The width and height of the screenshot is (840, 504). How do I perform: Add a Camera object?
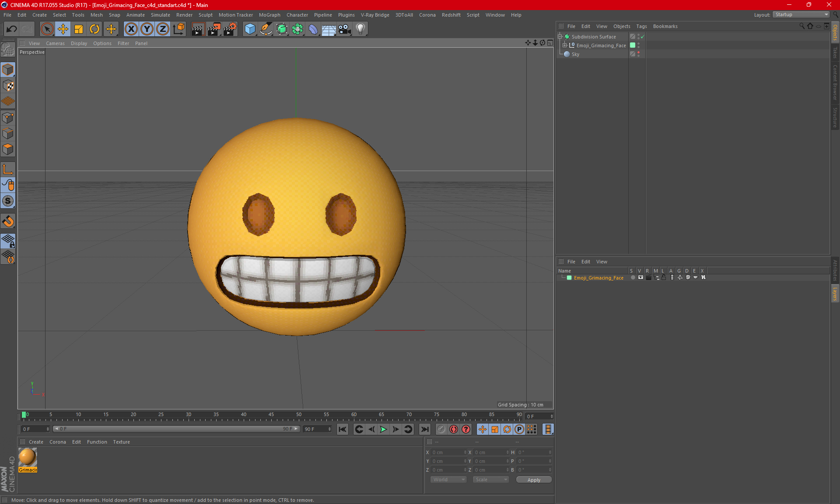click(345, 29)
